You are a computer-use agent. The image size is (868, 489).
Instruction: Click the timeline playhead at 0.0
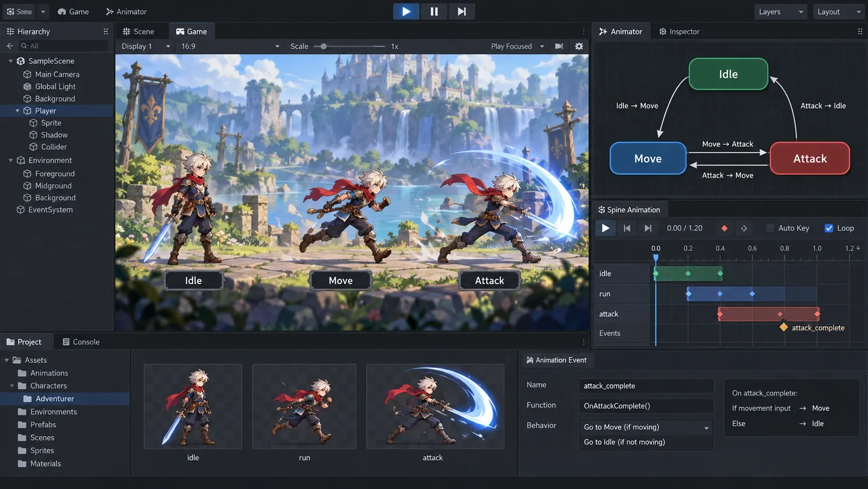tap(656, 257)
